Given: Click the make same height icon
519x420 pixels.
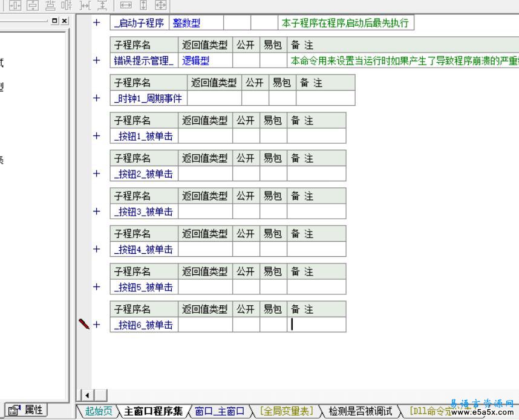Looking at the screenshot, I should (143, 5).
